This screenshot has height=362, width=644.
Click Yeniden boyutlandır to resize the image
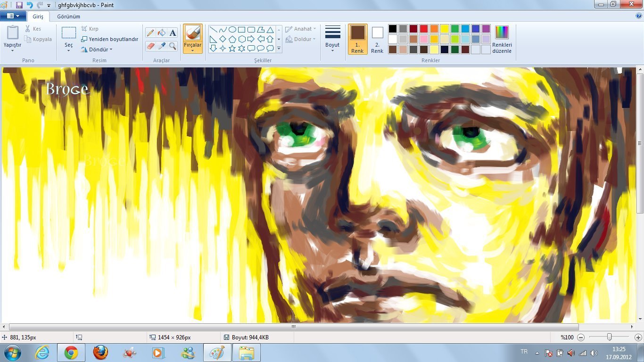(x=109, y=39)
